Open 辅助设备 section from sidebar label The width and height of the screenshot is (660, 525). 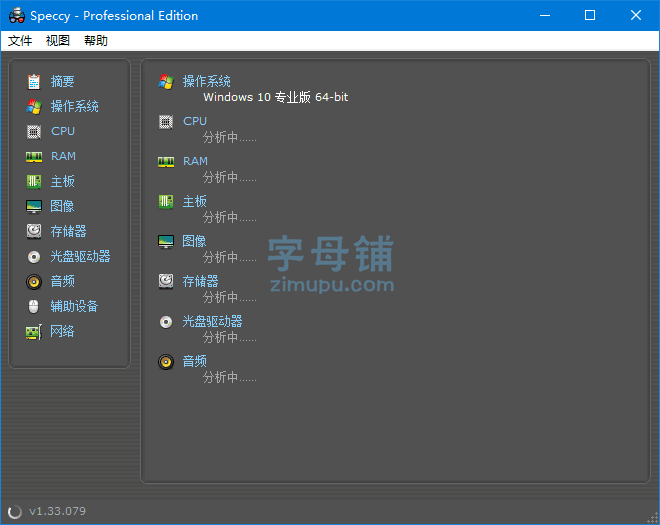click(74, 306)
